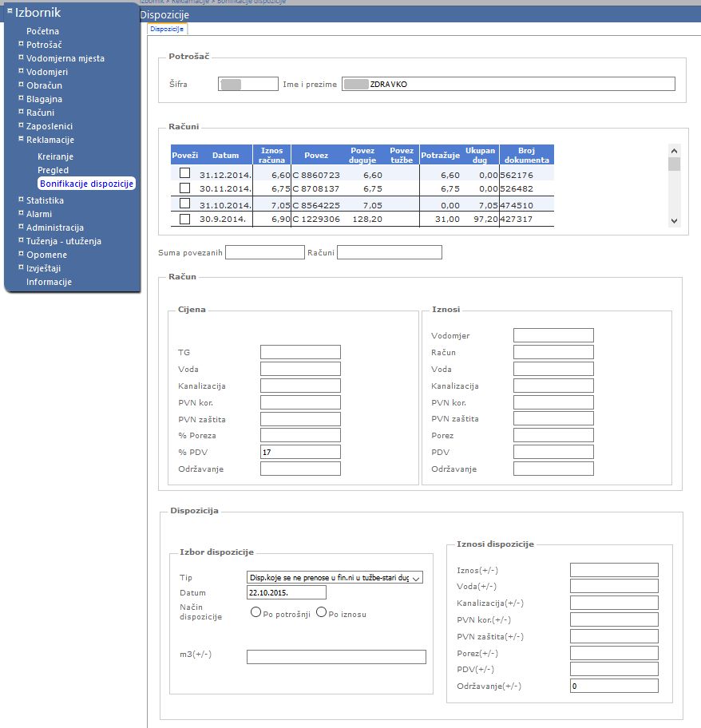Collapse the Izbornik main menu

[10, 10]
